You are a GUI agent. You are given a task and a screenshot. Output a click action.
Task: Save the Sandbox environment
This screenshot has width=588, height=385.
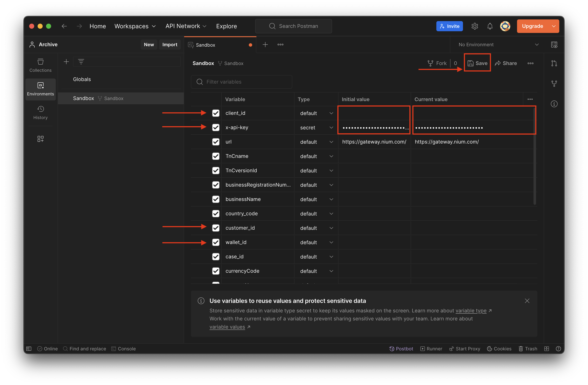[477, 63]
